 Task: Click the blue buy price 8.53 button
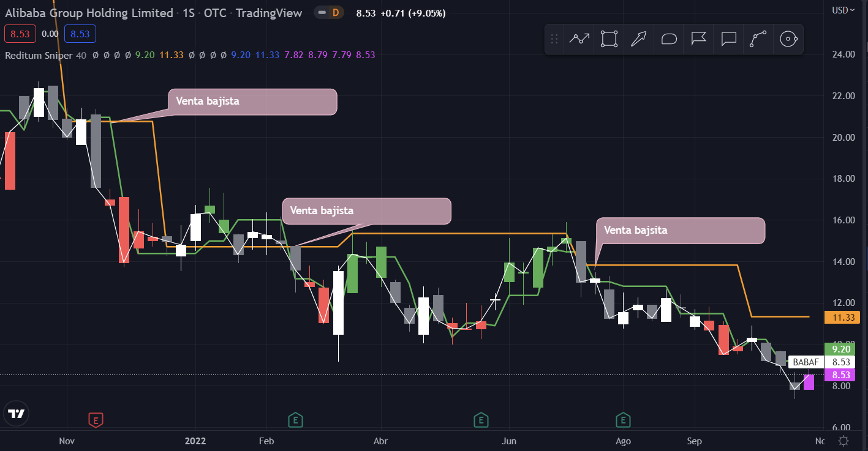(80, 34)
